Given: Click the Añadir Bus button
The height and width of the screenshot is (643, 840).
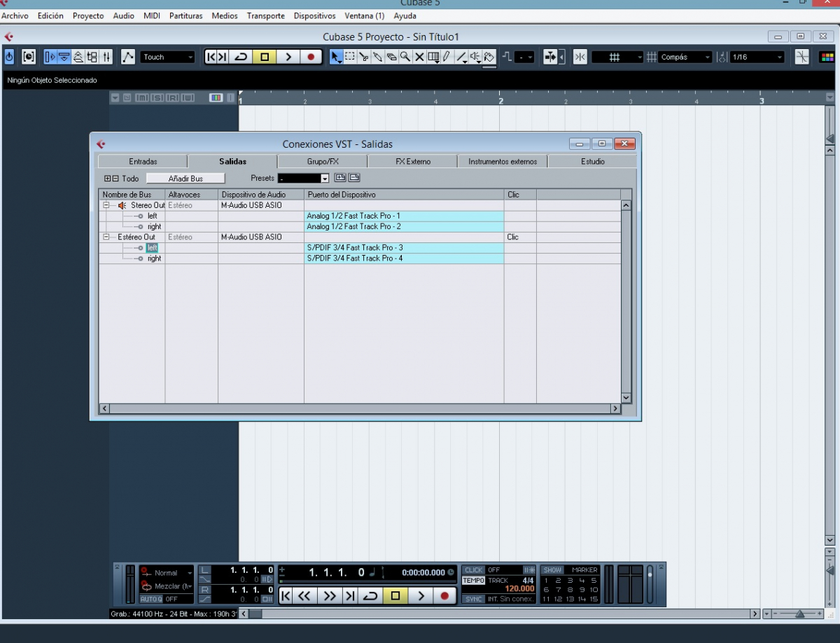Looking at the screenshot, I should [185, 179].
